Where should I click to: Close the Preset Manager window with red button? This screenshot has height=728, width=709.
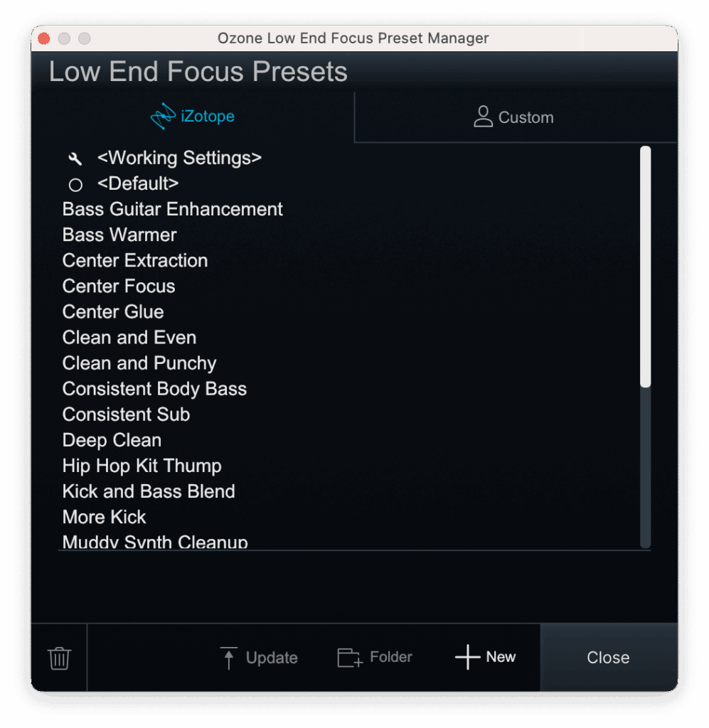tap(44, 38)
